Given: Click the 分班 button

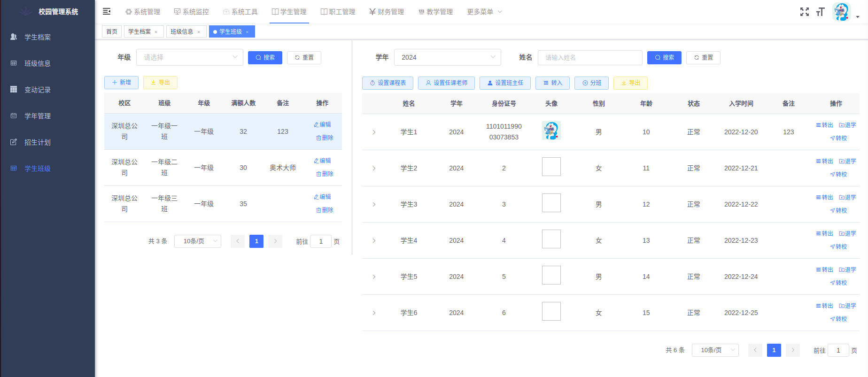Looking at the screenshot, I should point(591,83).
